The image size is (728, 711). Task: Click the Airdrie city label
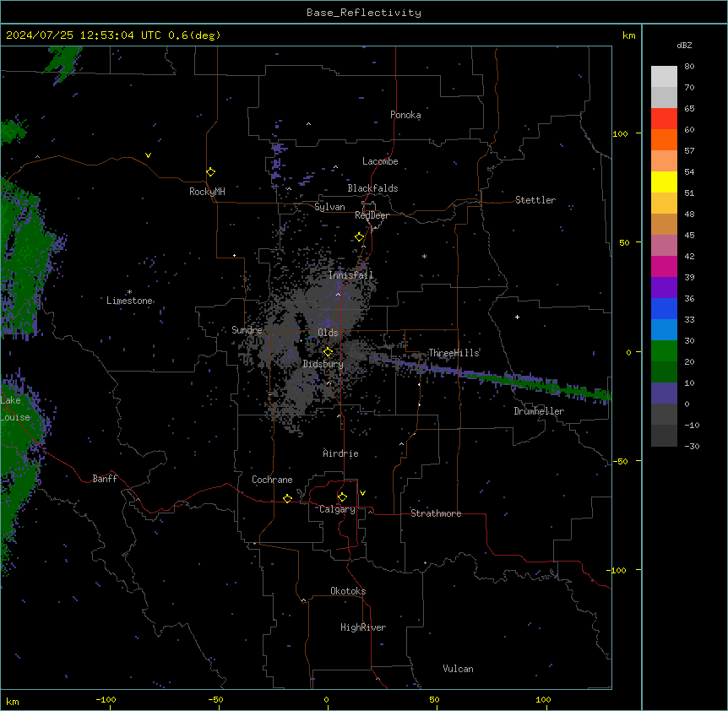(x=341, y=453)
